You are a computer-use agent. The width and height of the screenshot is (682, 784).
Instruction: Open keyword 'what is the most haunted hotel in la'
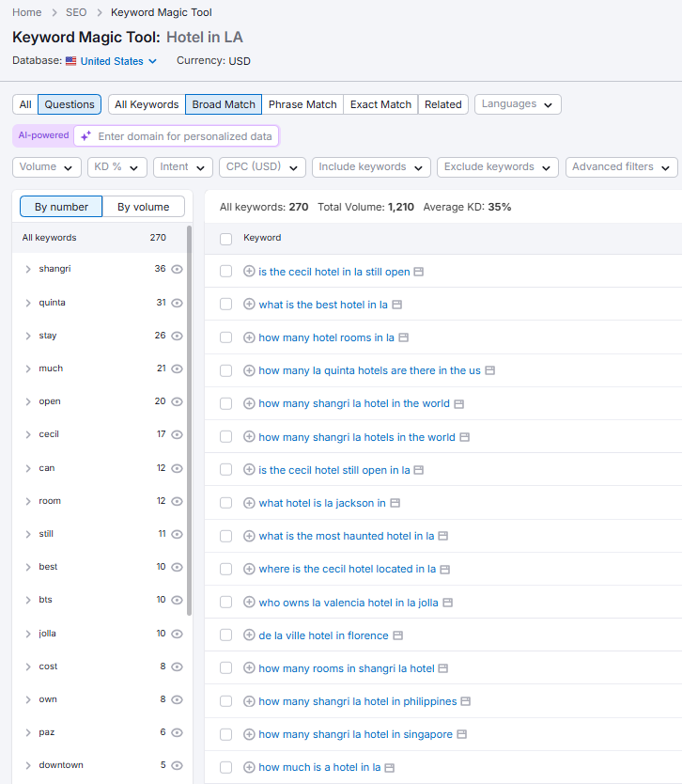point(347,536)
